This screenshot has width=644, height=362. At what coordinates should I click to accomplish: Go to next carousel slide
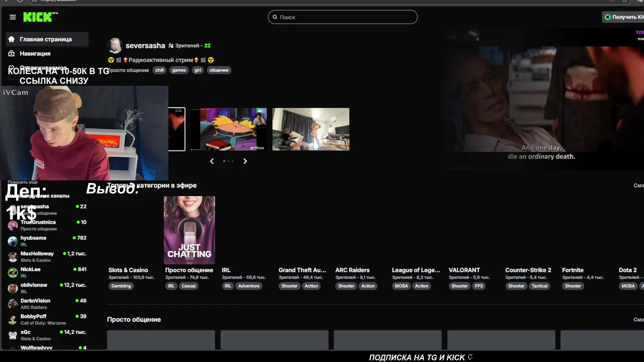pyautogui.click(x=245, y=161)
